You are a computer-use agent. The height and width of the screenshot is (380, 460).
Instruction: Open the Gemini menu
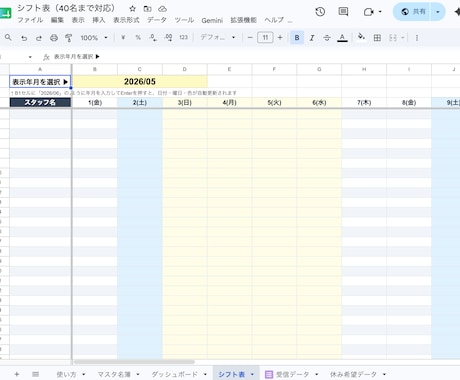(x=212, y=20)
